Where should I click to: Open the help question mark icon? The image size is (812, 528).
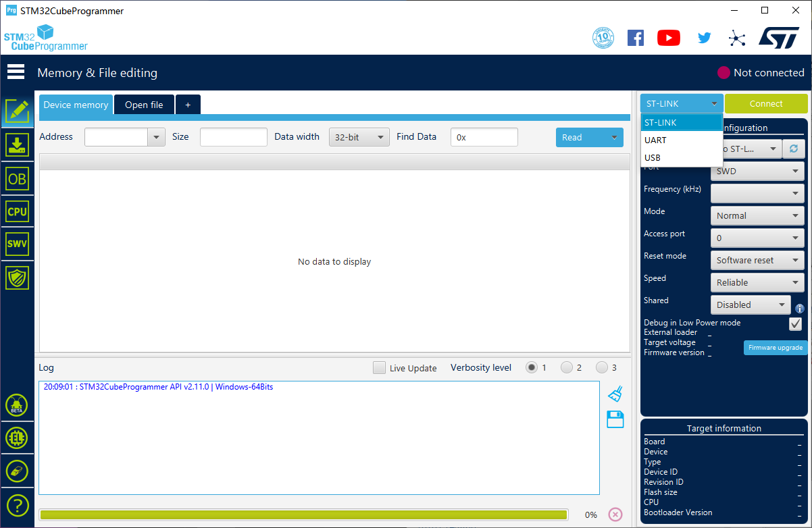pyautogui.click(x=17, y=504)
